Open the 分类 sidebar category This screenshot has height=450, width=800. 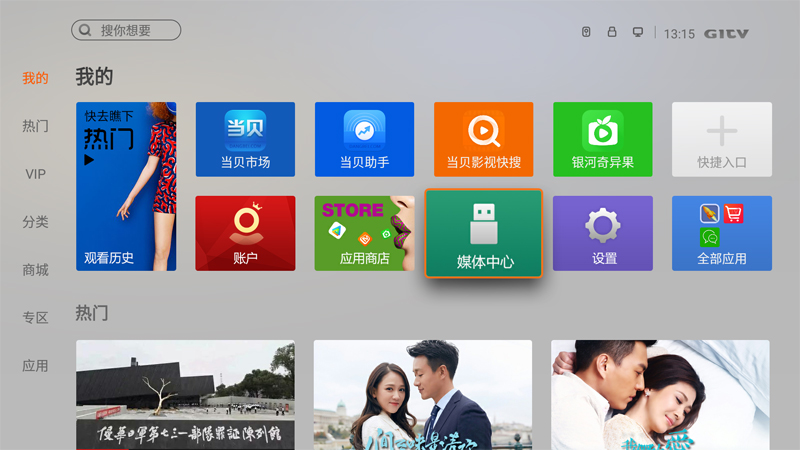tap(35, 222)
